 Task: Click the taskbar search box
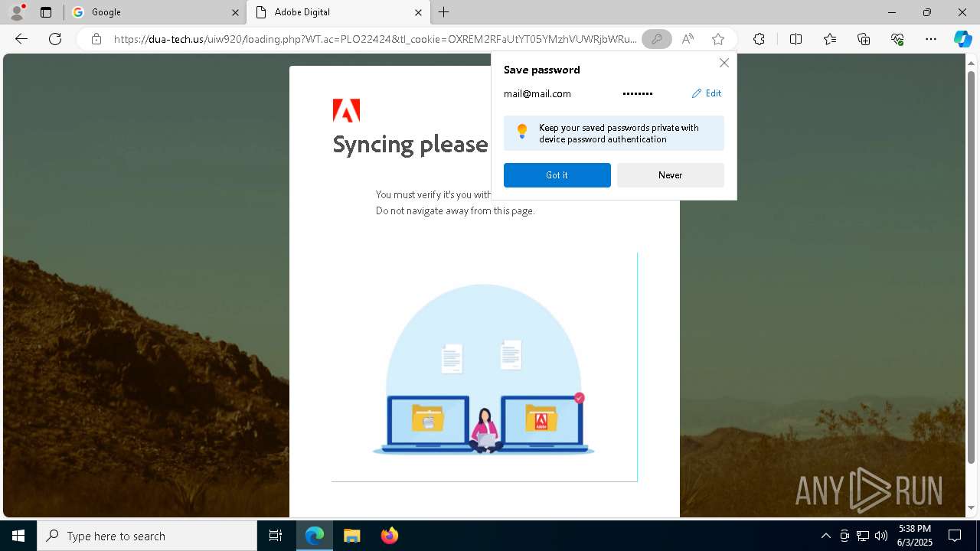(147, 536)
